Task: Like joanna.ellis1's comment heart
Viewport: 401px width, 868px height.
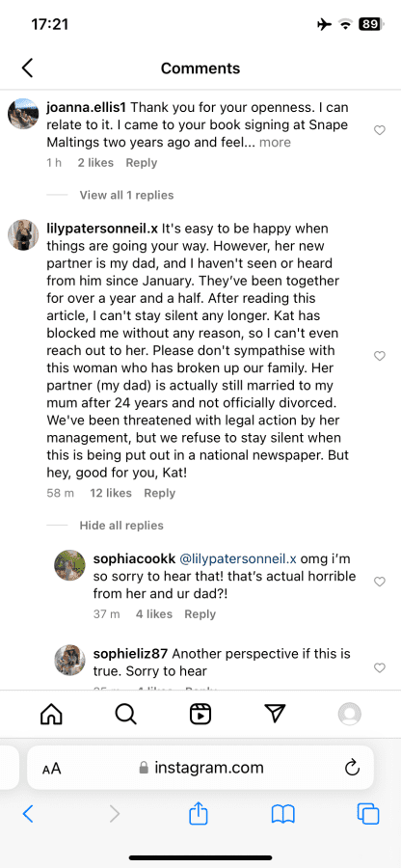Action: point(380,130)
